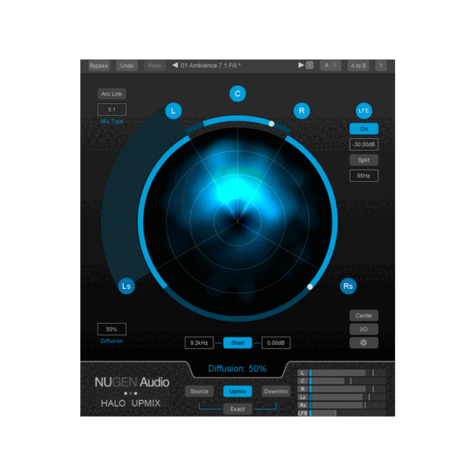This screenshot has width=476, height=476.
Task: Click the LFE level -30.00dB field
Action: tap(363, 144)
